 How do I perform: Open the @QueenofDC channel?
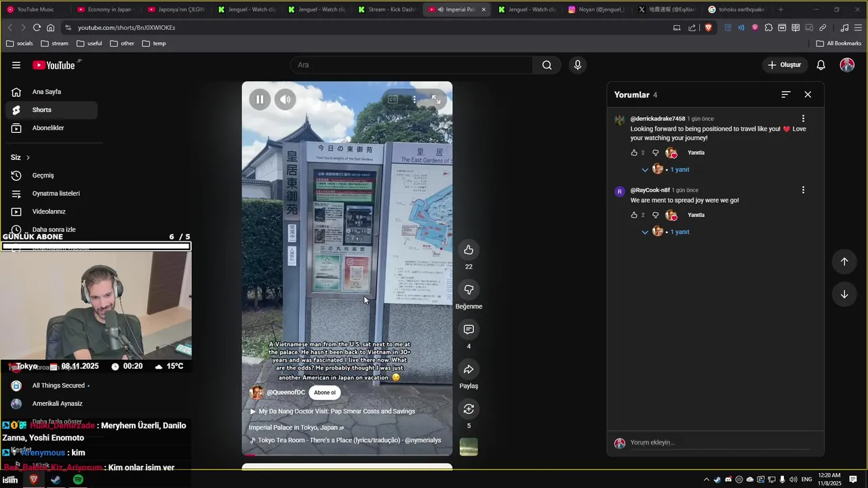285,392
